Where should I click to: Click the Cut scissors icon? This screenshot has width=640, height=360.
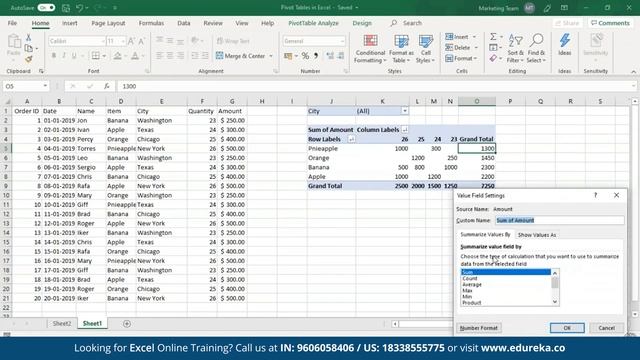click(28, 38)
